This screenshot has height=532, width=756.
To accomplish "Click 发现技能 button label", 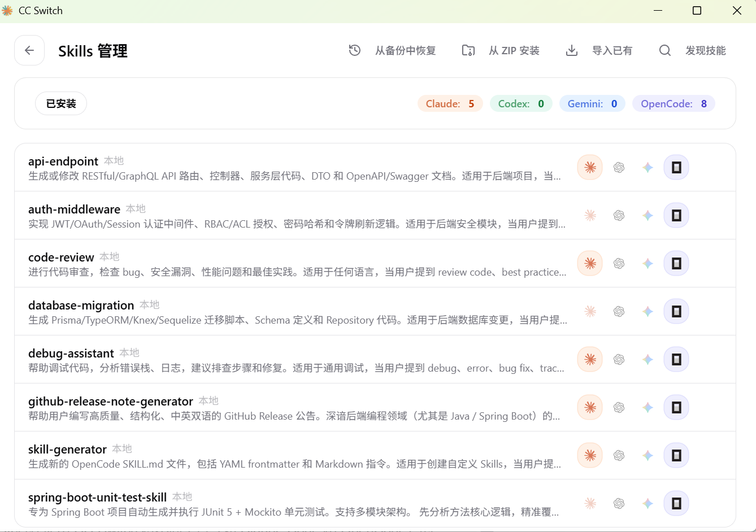I will tap(706, 50).
